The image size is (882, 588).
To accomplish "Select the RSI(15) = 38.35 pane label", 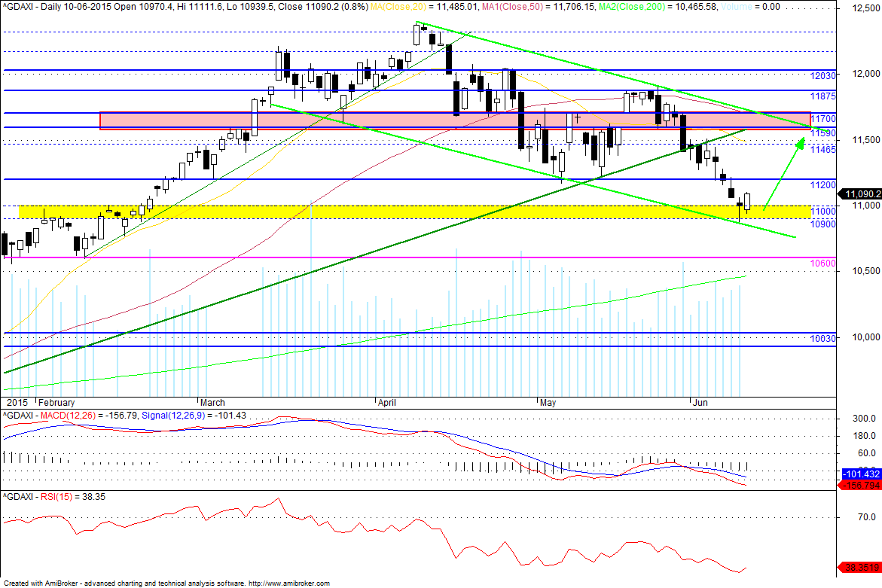I will tap(72, 497).
